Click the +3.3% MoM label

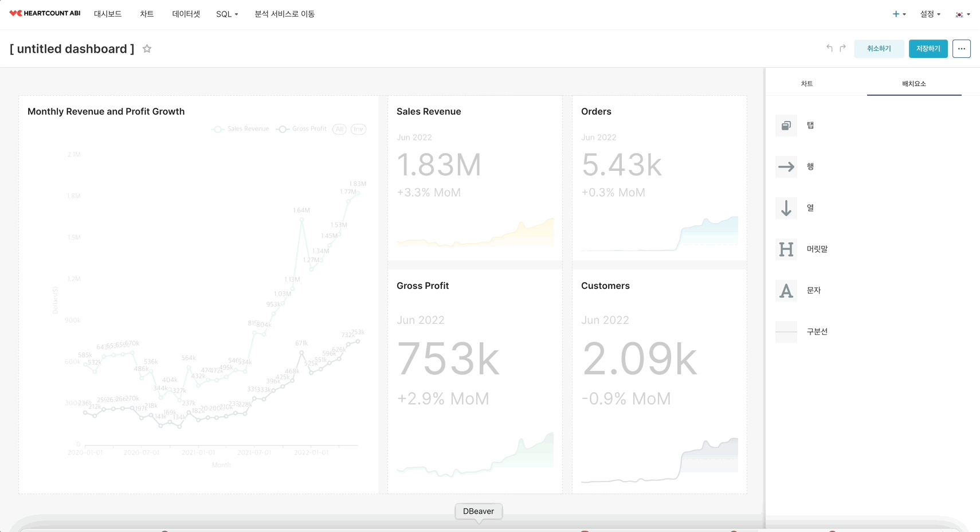click(x=429, y=193)
